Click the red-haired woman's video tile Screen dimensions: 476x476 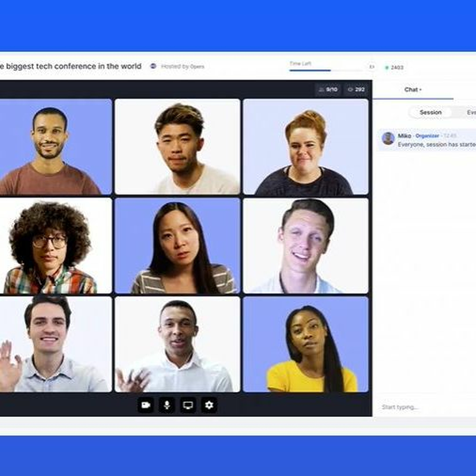(305, 147)
